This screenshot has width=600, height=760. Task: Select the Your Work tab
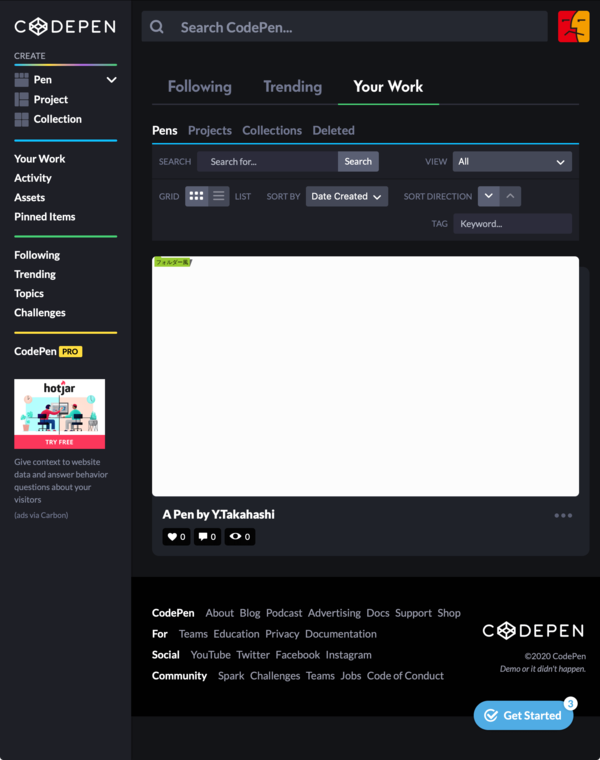388,87
